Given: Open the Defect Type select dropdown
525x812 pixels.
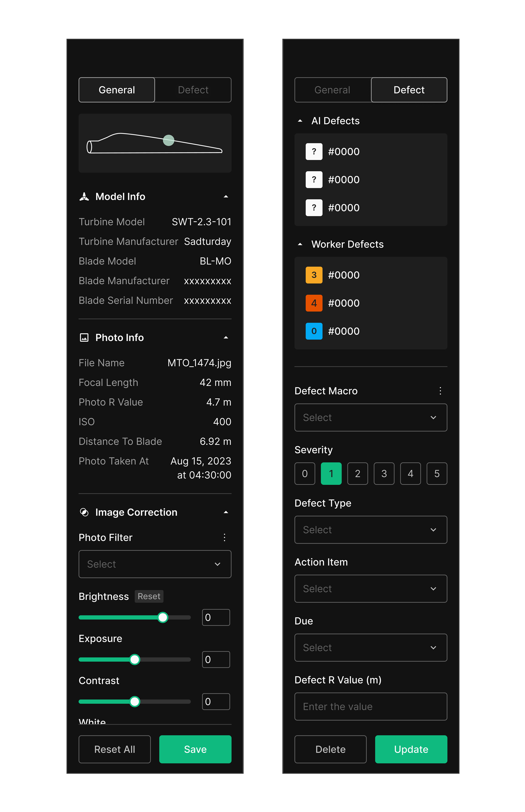Looking at the screenshot, I should [x=370, y=530].
